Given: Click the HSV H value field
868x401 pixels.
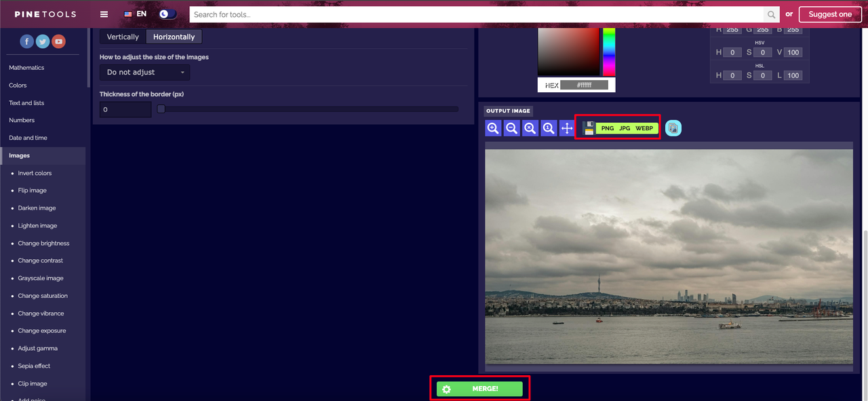Looking at the screenshot, I should 732,52.
